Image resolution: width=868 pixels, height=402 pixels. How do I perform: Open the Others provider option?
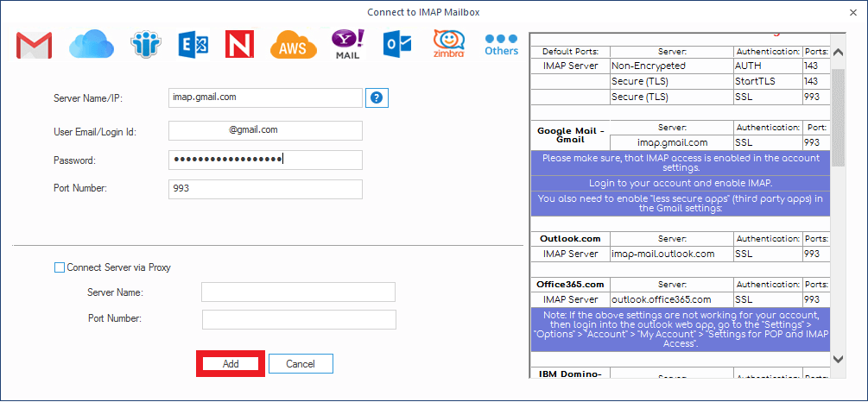(501, 45)
